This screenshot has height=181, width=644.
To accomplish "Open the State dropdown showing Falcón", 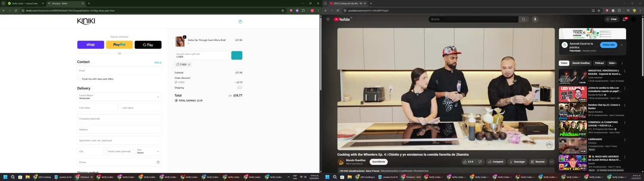I will 148,151.
